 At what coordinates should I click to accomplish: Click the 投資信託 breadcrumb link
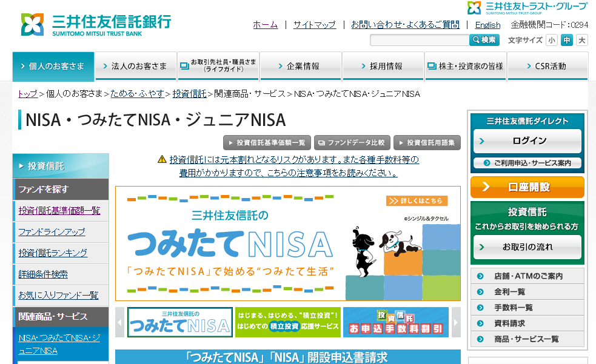(x=189, y=94)
